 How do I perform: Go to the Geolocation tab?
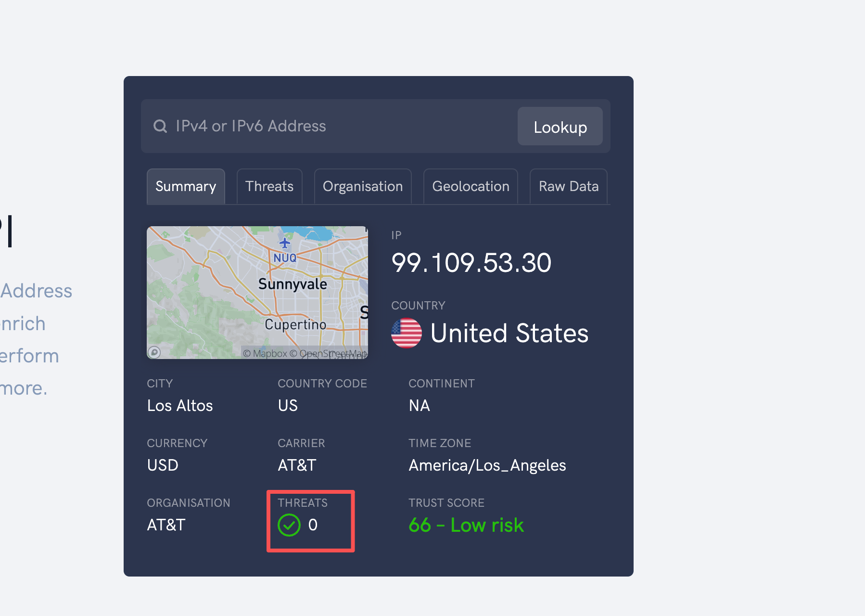click(471, 187)
